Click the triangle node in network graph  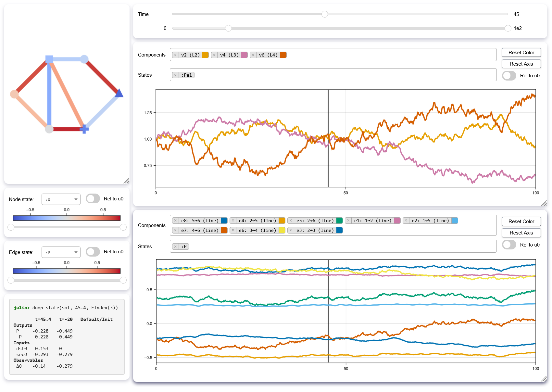(x=119, y=94)
